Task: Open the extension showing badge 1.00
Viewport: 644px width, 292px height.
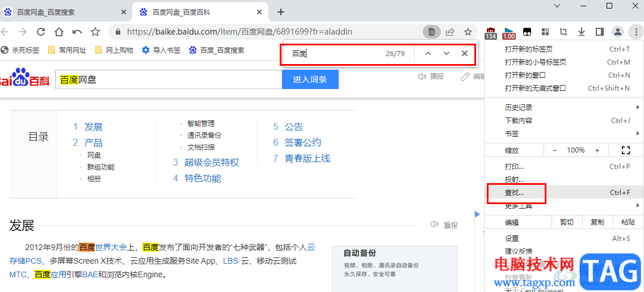Action: [509, 33]
